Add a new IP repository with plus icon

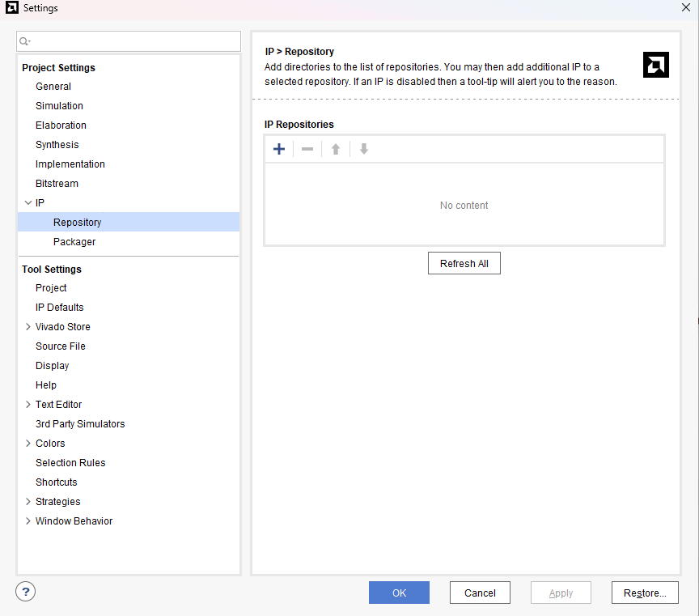point(279,149)
